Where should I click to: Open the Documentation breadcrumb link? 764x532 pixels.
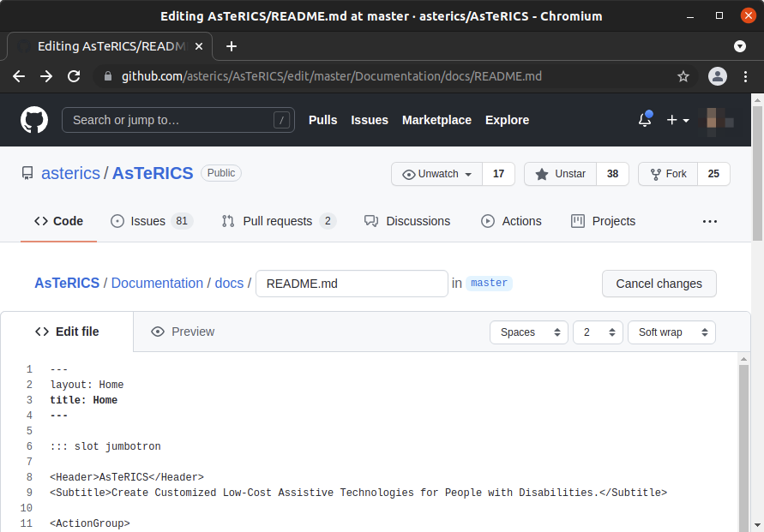coord(157,283)
